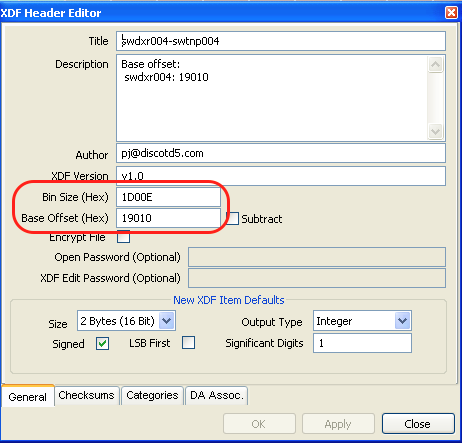Uncheck the Signed checkbox
The width and height of the screenshot is (462, 443).
102,343
